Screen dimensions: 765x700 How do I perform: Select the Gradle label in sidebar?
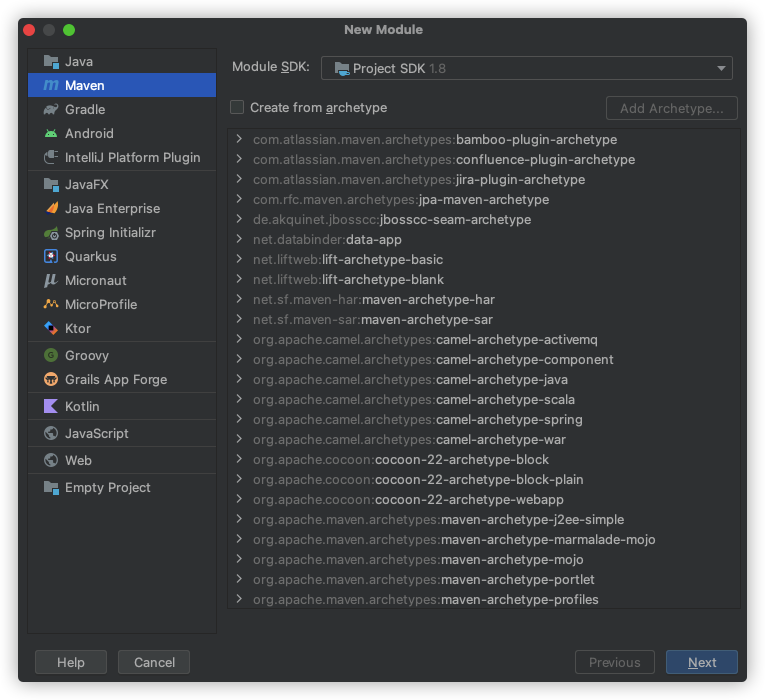coord(85,109)
